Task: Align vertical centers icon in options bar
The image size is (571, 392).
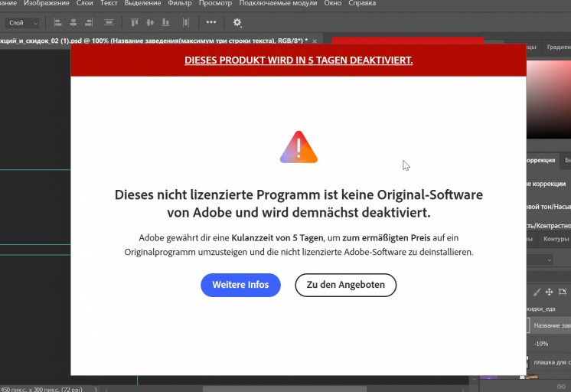Action: (150, 23)
